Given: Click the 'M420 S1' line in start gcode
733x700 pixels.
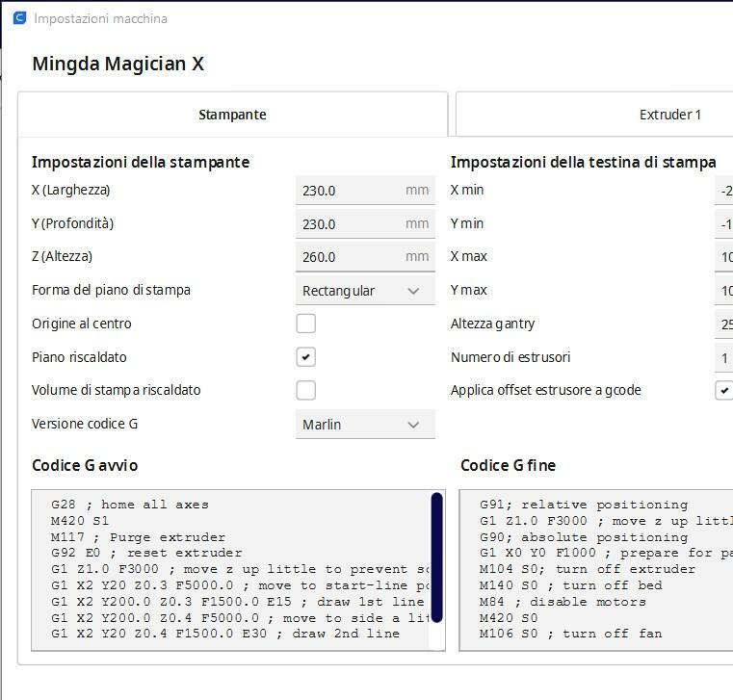Looking at the screenshot, I should click(80, 521).
